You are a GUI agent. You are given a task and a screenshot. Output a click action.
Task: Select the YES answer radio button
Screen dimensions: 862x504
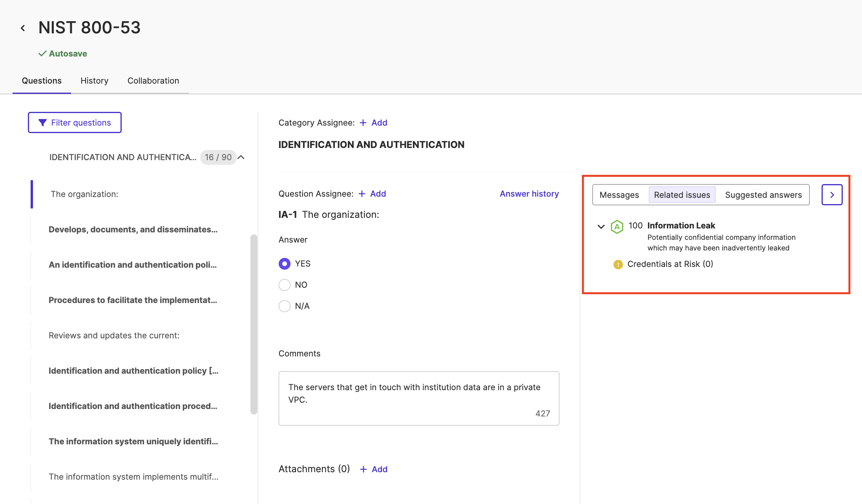pyautogui.click(x=285, y=264)
